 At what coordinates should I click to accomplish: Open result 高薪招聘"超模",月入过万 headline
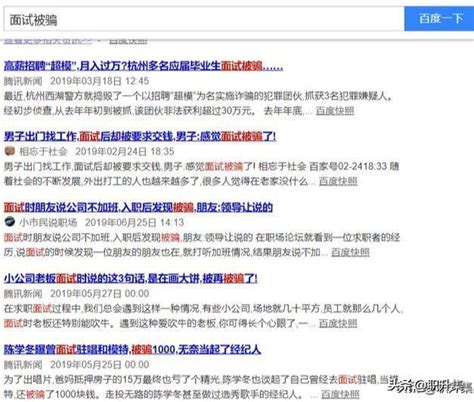(x=143, y=66)
